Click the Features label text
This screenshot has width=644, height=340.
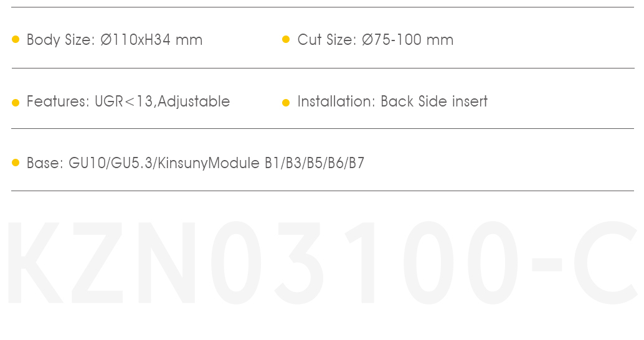pyautogui.click(x=58, y=102)
